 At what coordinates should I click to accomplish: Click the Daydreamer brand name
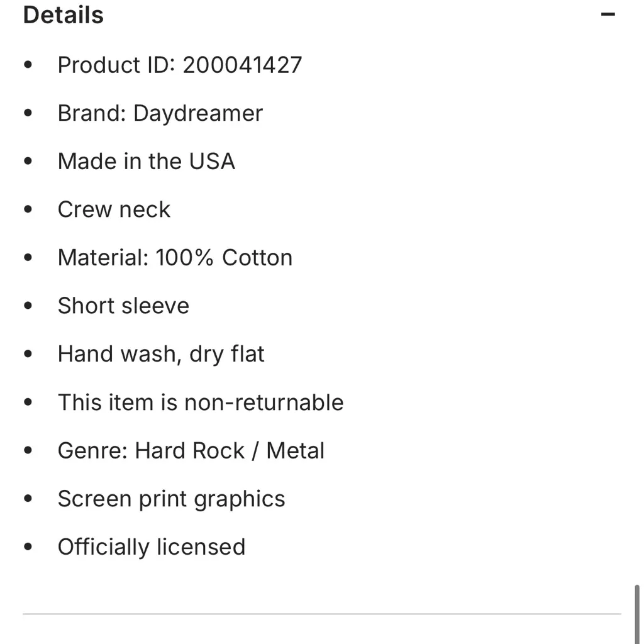(x=197, y=113)
